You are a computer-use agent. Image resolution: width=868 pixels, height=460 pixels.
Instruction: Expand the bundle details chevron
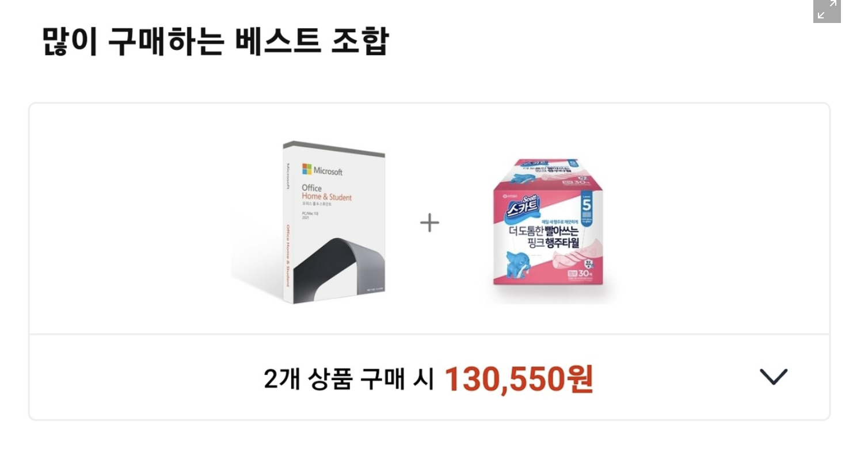773,377
